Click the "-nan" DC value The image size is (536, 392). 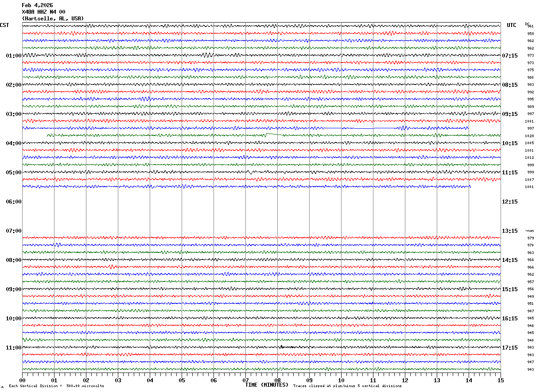(529, 231)
